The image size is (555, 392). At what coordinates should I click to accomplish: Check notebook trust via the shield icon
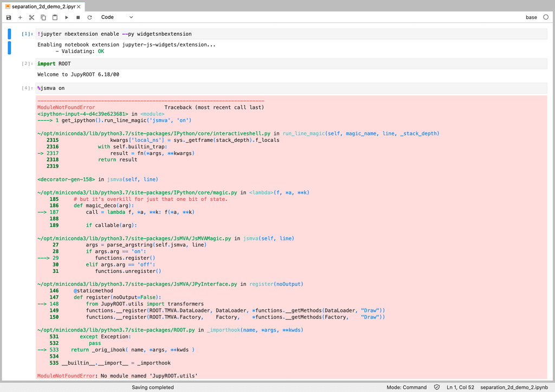pyautogui.click(x=436, y=388)
